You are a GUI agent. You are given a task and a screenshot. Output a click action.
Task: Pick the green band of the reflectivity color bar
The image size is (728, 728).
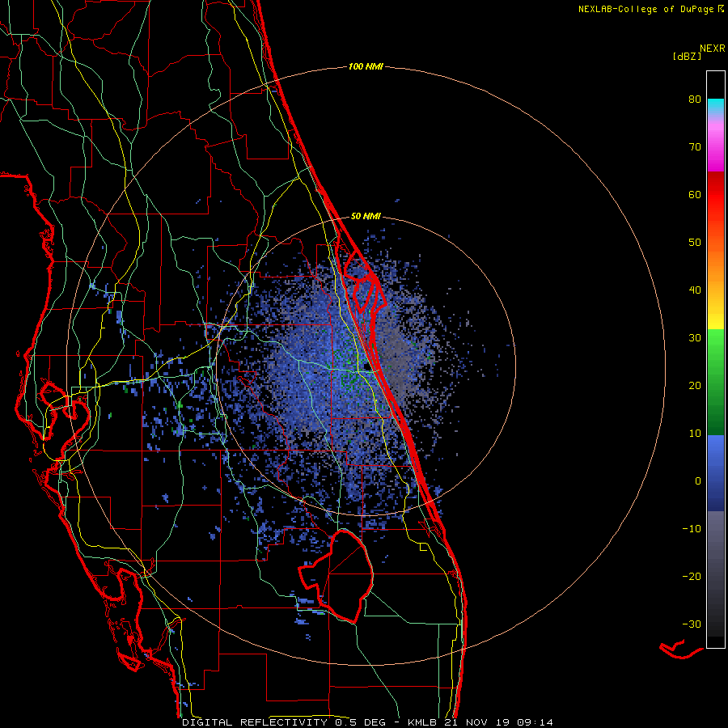[716, 383]
